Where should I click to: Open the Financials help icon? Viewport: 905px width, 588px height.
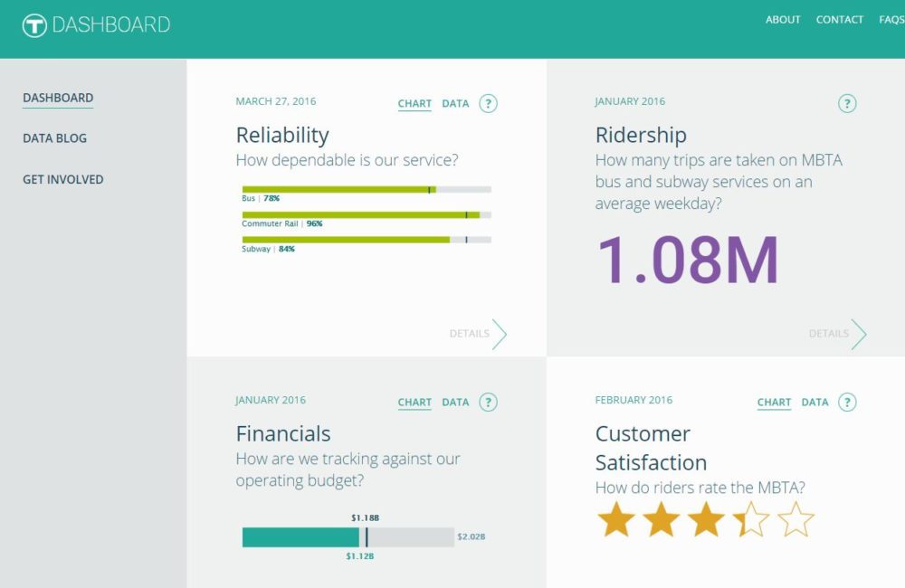(x=488, y=402)
